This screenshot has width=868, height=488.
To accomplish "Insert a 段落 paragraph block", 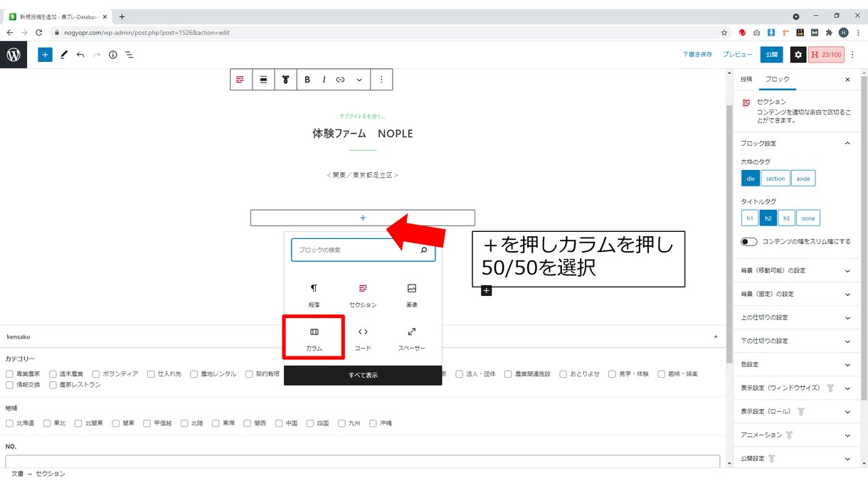I will tap(314, 295).
